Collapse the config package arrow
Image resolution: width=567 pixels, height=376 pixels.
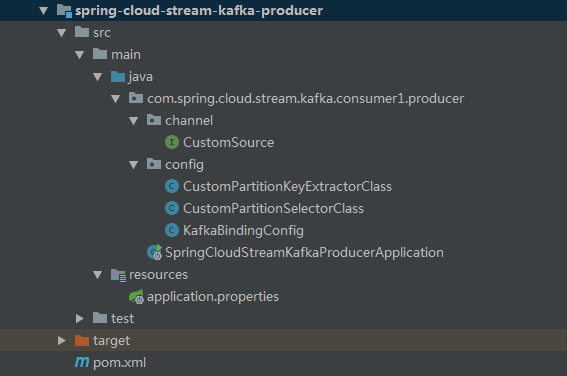[x=133, y=165]
